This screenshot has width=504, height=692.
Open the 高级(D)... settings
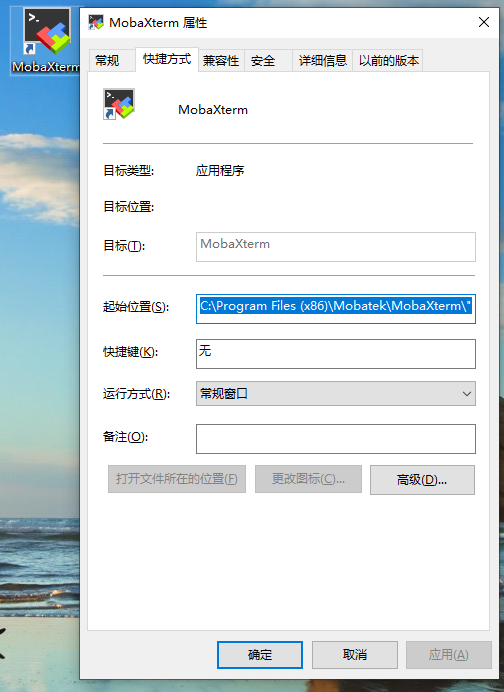pos(422,480)
